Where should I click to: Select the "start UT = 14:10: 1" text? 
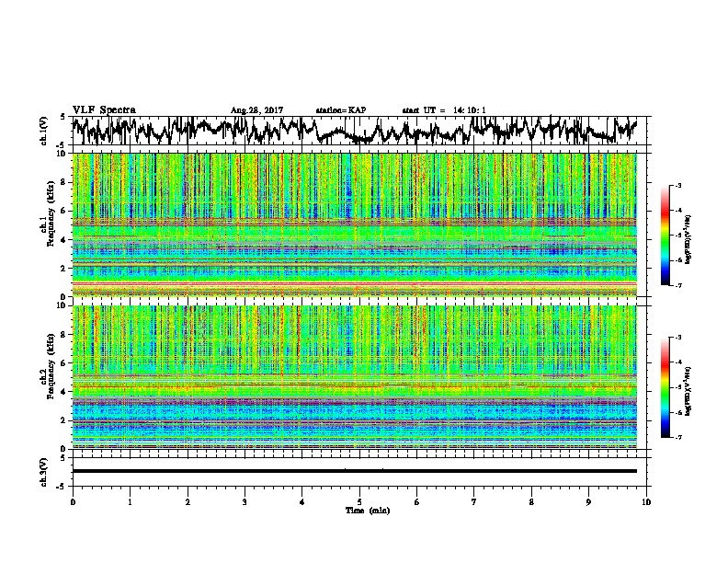click(x=443, y=110)
